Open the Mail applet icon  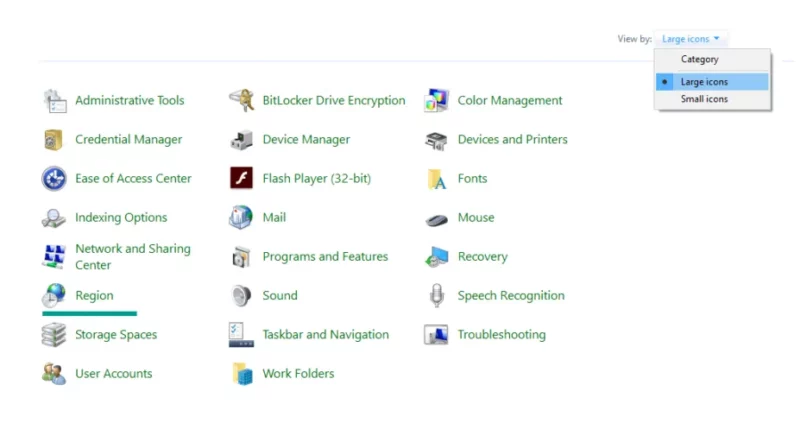pyautogui.click(x=241, y=217)
